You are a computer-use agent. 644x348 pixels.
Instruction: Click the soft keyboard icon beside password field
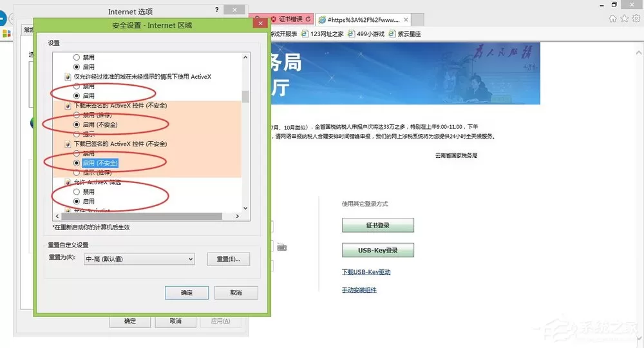(x=282, y=247)
